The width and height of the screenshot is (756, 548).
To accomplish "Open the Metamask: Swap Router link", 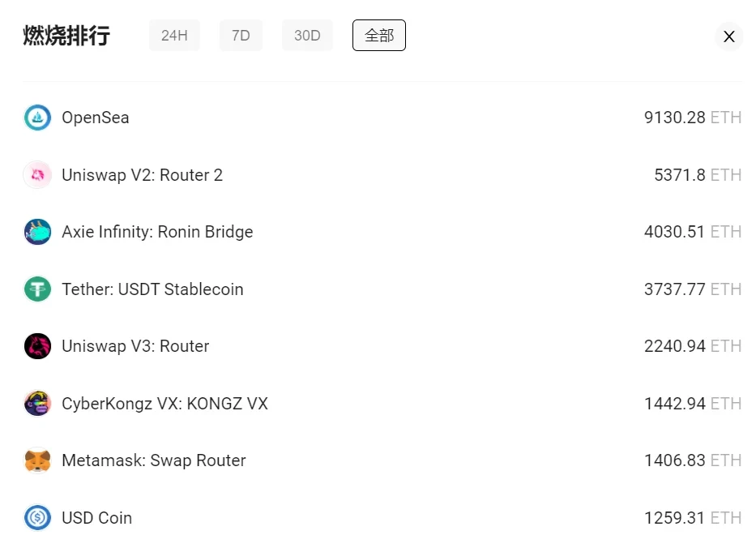I will (x=153, y=460).
